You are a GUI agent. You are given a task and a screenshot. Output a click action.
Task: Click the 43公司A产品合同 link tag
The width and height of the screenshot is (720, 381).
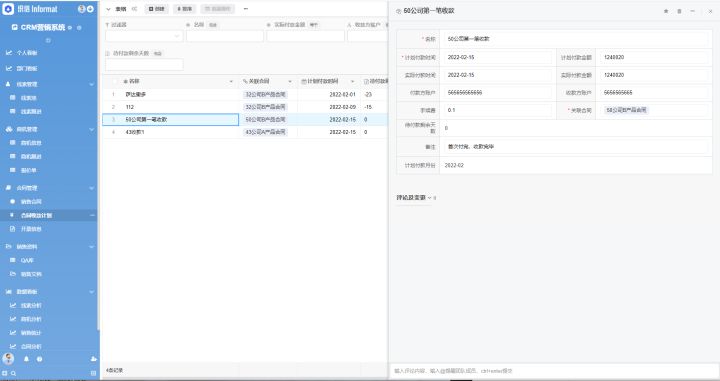[x=265, y=132]
